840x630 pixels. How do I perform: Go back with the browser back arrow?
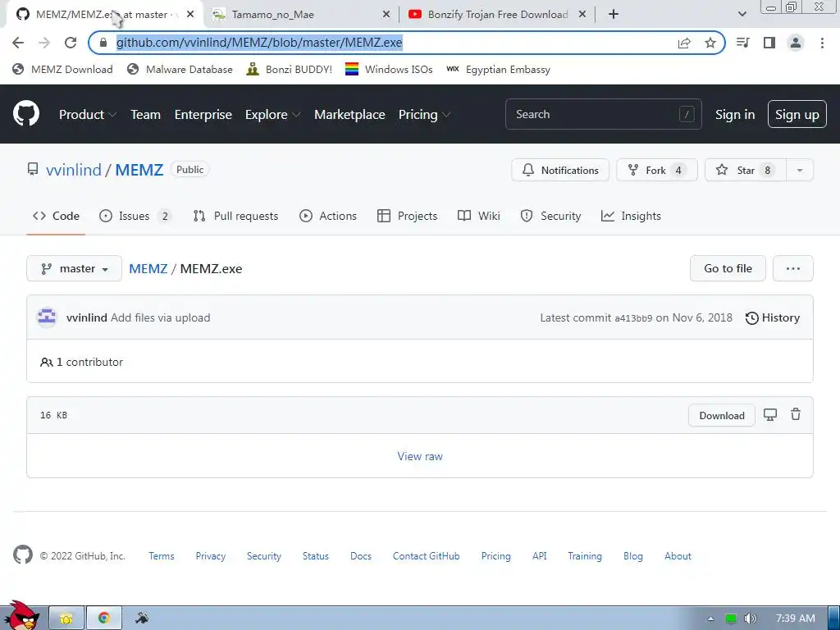18,43
